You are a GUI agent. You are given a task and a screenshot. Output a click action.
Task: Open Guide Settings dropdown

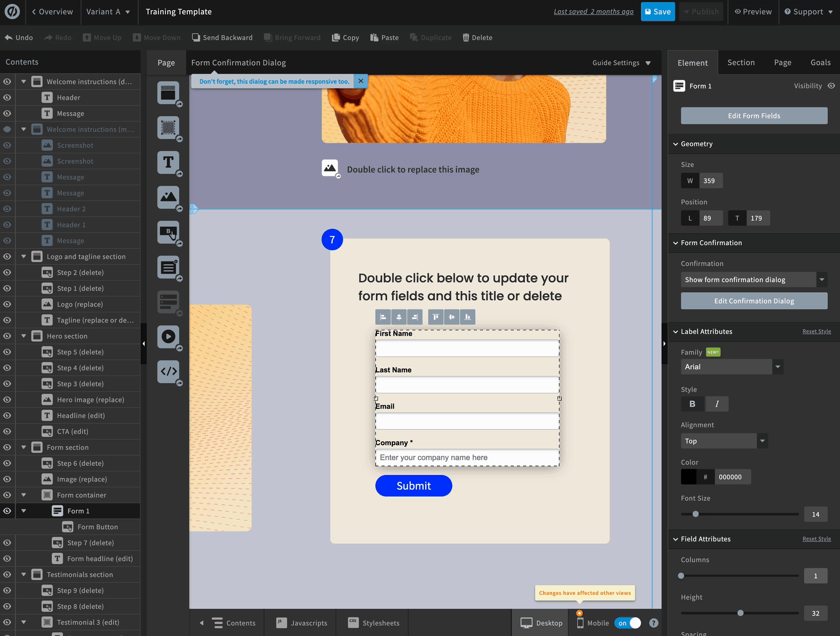(x=621, y=63)
